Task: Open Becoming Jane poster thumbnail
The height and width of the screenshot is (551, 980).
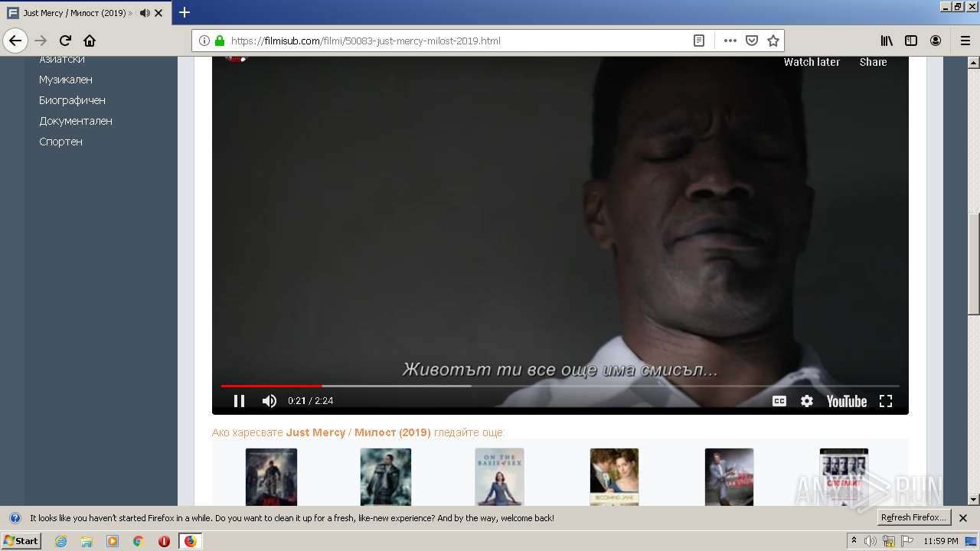Action: click(x=614, y=477)
